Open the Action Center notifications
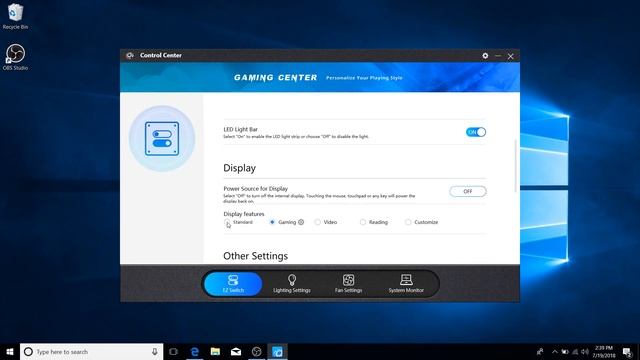 point(627,351)
